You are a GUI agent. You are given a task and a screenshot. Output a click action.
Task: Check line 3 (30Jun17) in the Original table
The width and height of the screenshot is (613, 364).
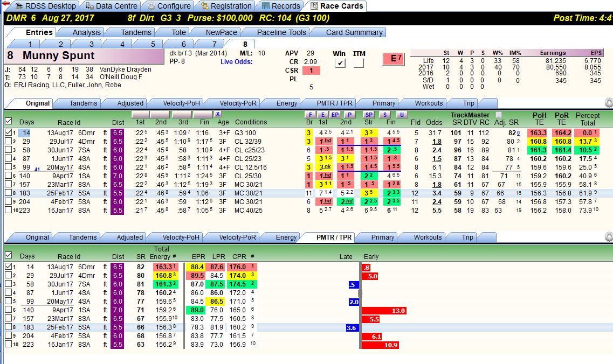click(x=8, y=150)
